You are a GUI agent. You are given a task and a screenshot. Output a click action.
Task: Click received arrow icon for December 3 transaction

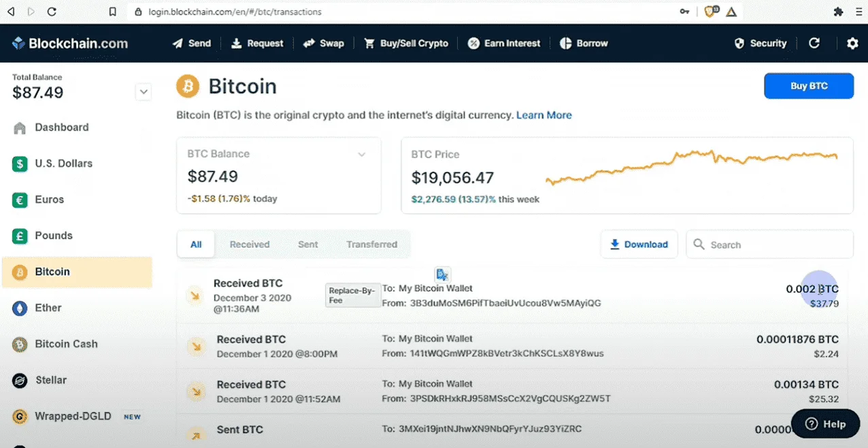[195, 295]
